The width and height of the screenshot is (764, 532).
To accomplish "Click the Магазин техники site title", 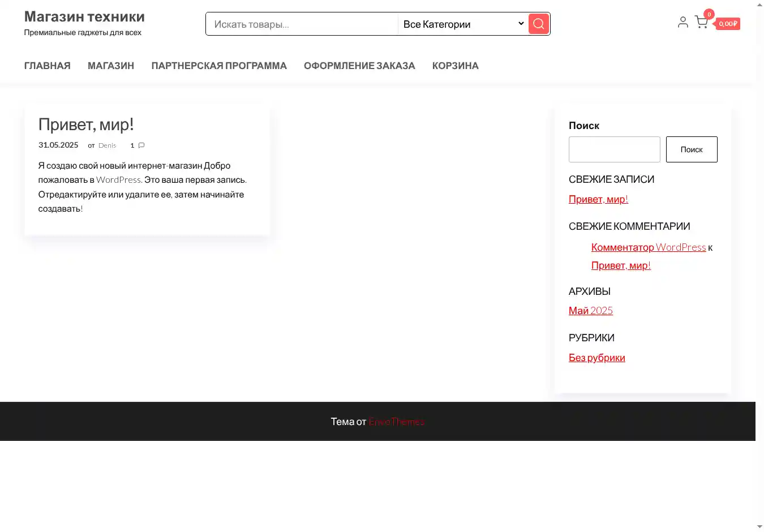I will click(x=84, y=17).
